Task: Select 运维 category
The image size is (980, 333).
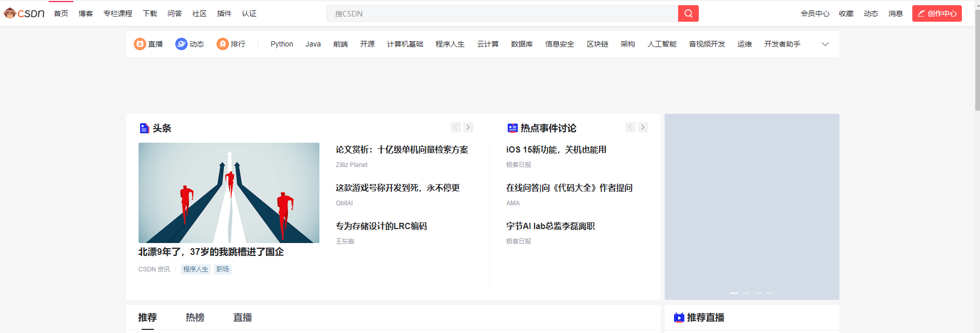Action: coord(745,44)
